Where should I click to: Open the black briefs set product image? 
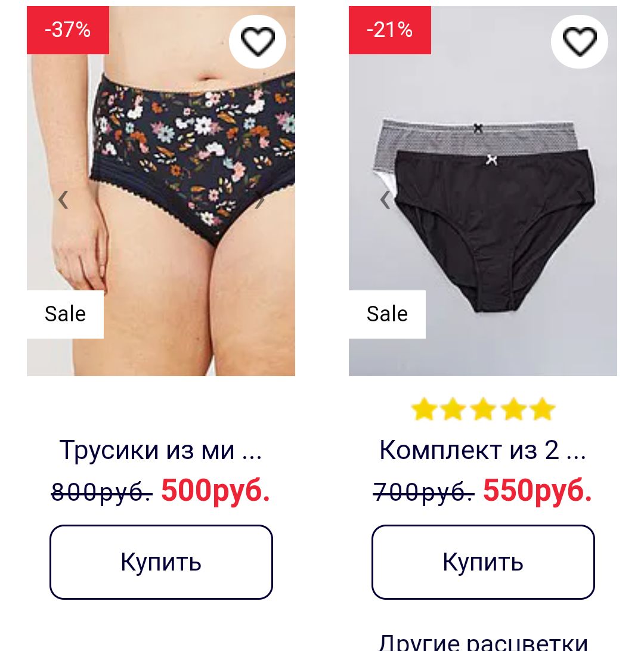[483, 191]
